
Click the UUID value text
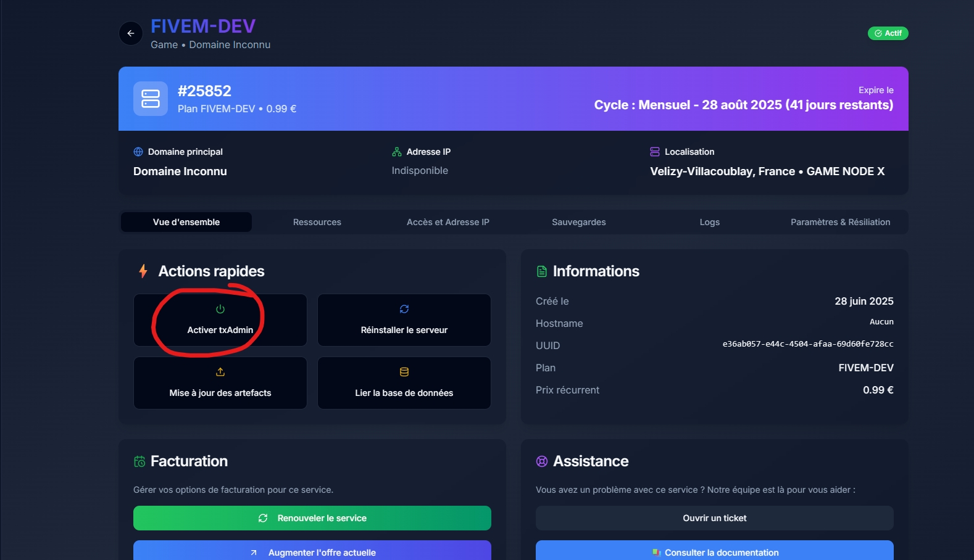pos(807,344)
